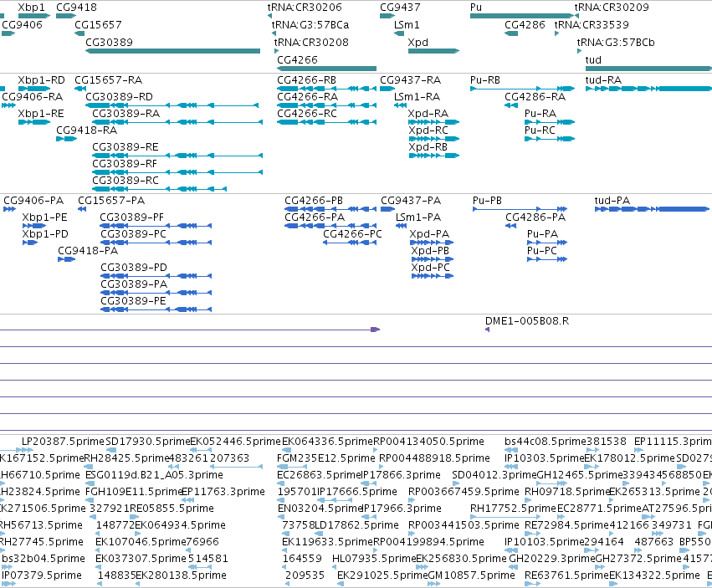Select the CG9437-RA transcript label
Viewport: 712px width, 588px height.
click(411, 80)
